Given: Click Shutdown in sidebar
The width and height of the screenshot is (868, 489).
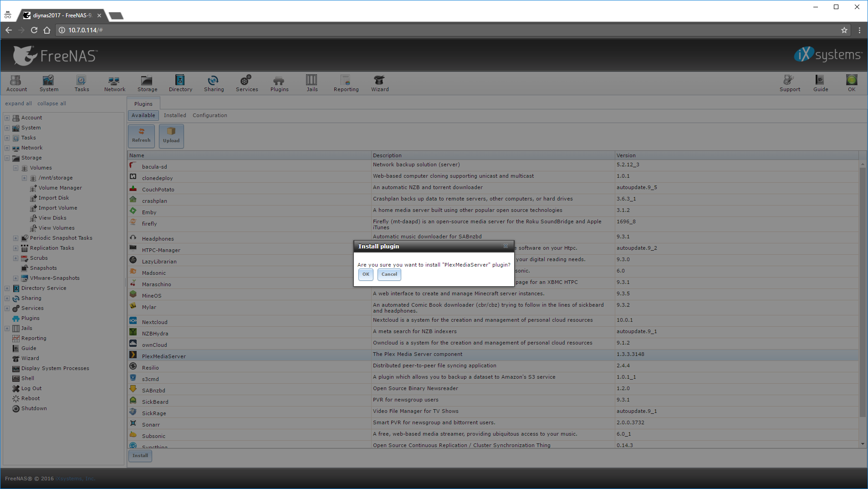Looking at the screenshot, I should 34,408.
